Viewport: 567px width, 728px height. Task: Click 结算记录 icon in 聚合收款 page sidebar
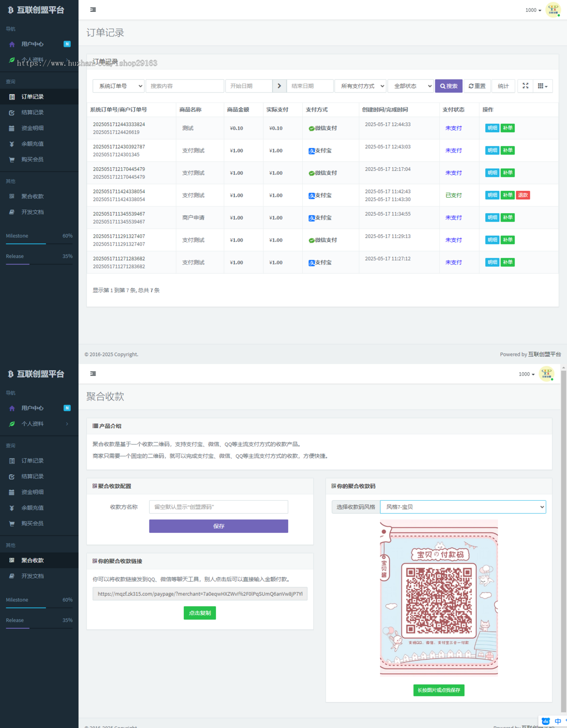12,477
